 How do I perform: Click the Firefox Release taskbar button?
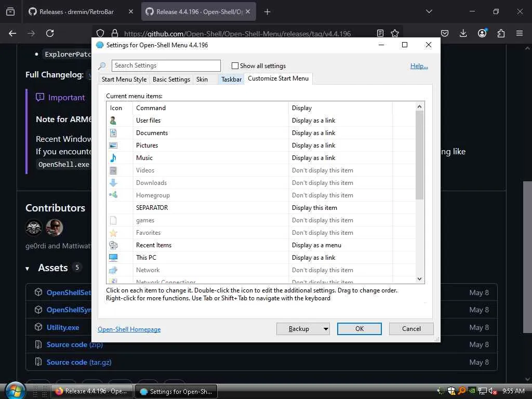pyautogui.click(x=91, y=391)
